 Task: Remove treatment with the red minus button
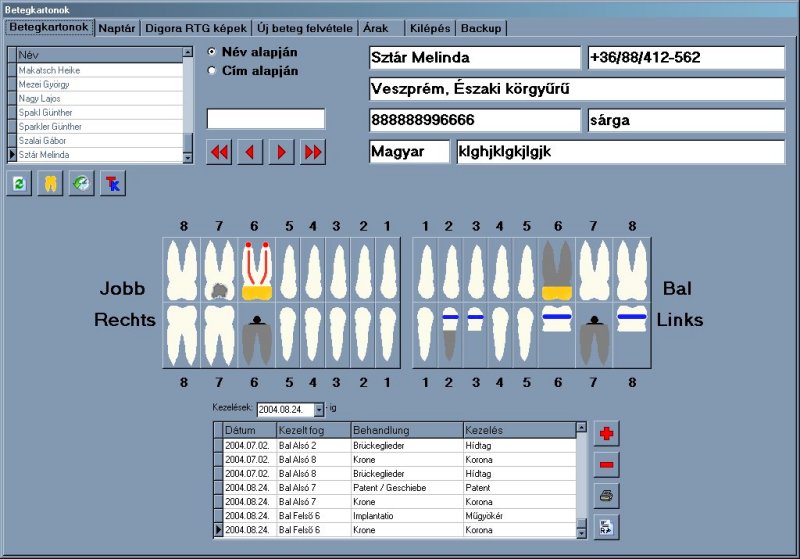pyautogui.click(x=606, y=464)
